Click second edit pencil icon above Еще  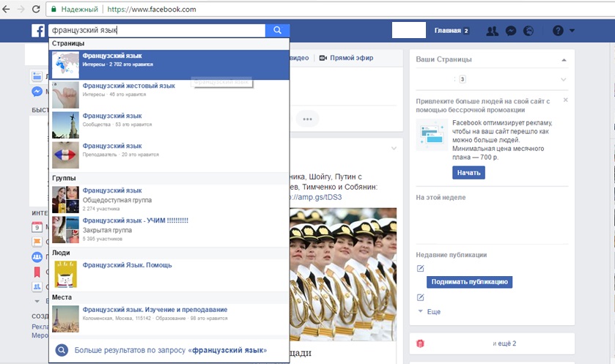(x=420, y=297)
